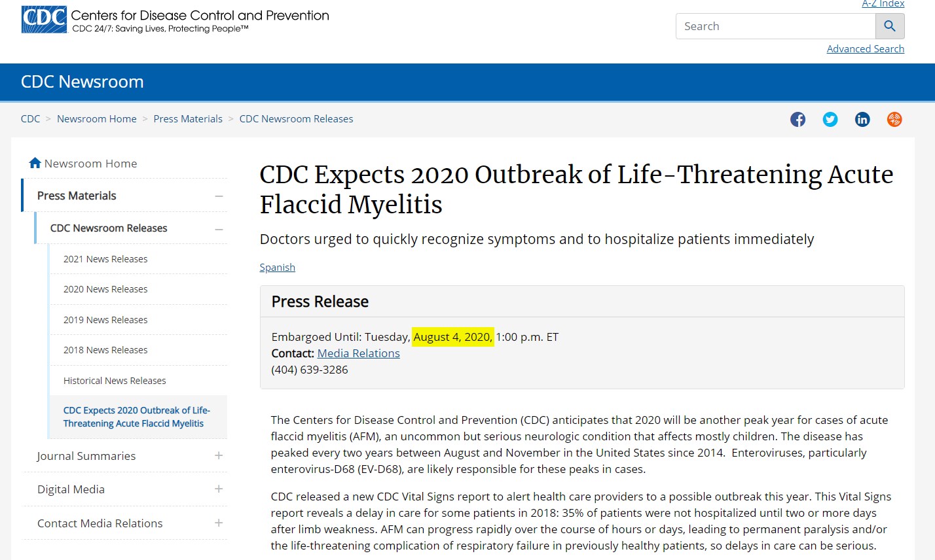Open 2021 News Releases
Screen dimensions: 935x560
pos(105,259)
